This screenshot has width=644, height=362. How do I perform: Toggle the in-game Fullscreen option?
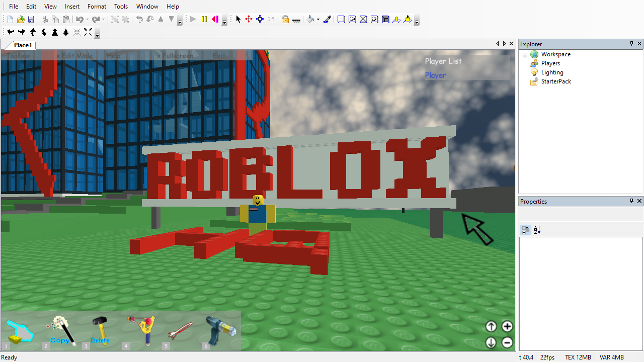pos(176,56)
